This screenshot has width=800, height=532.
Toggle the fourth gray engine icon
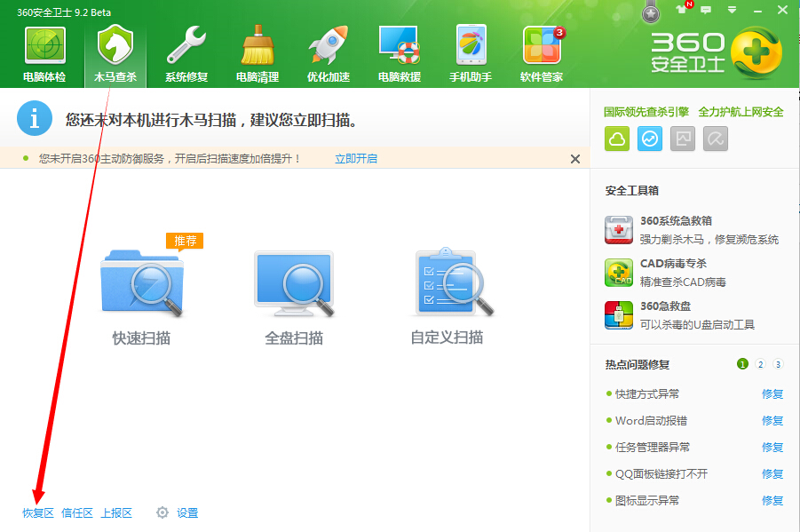click(716, 139)
